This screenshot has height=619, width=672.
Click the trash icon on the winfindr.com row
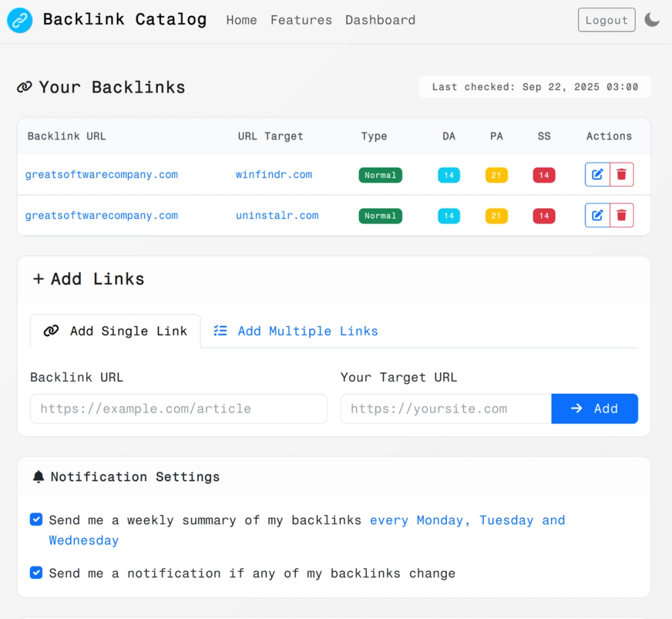tap(622, 174)
